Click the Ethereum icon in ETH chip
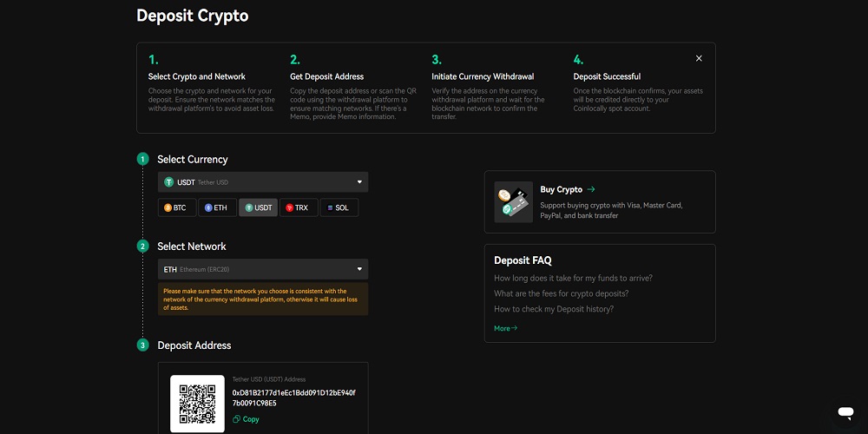 208,207
